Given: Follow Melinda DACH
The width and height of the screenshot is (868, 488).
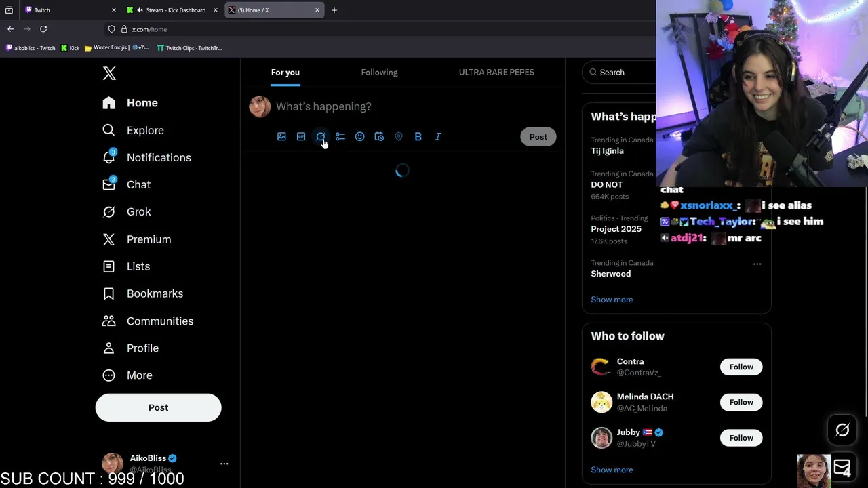Looking at the screenshot, I should click(x=741, y=402).
